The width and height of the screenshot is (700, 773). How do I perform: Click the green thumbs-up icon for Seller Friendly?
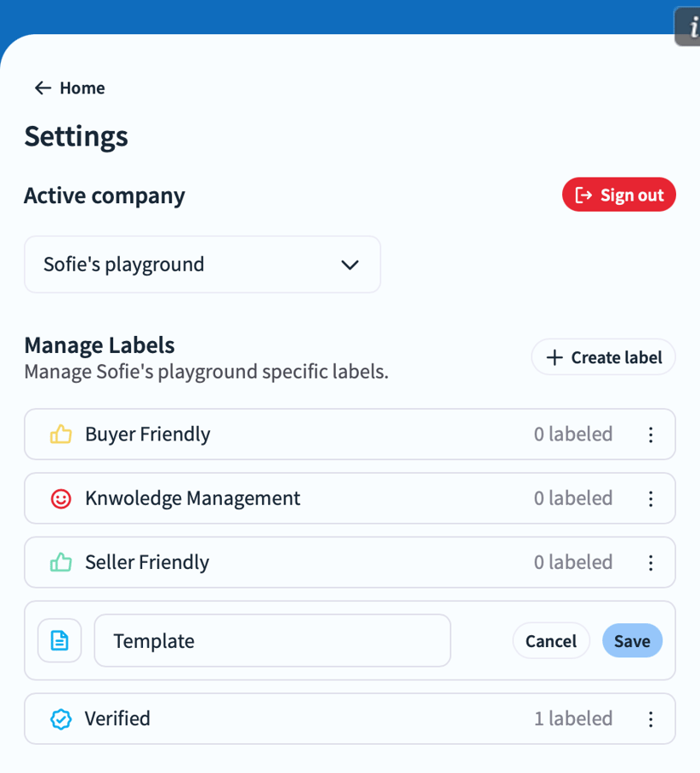tap(60, 562)
